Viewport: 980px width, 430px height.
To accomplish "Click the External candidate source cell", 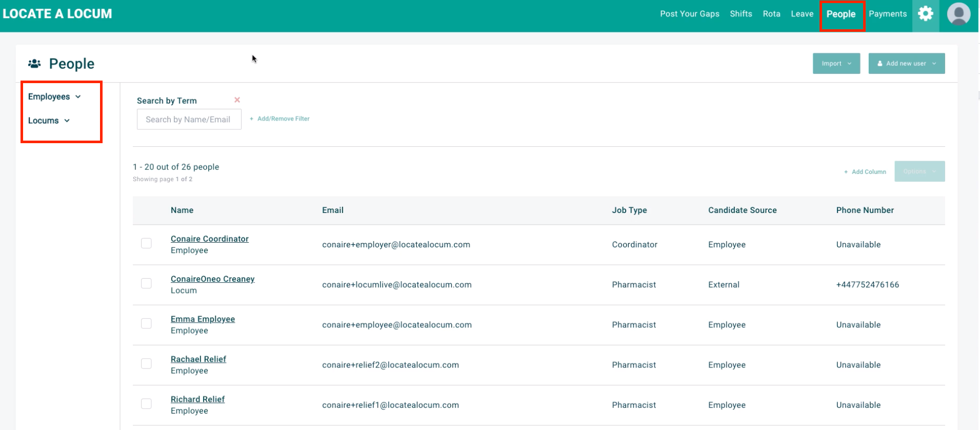I will [724, 285].
